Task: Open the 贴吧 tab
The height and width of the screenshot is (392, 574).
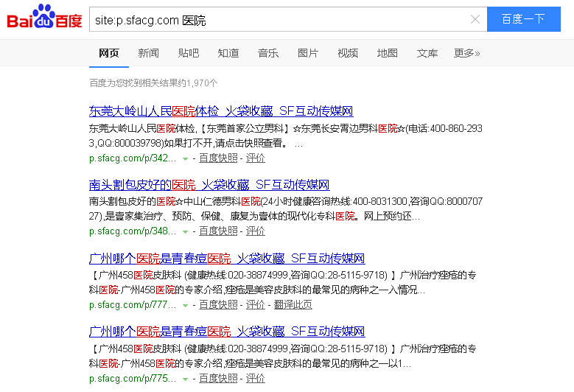Action: pos(189,53)
